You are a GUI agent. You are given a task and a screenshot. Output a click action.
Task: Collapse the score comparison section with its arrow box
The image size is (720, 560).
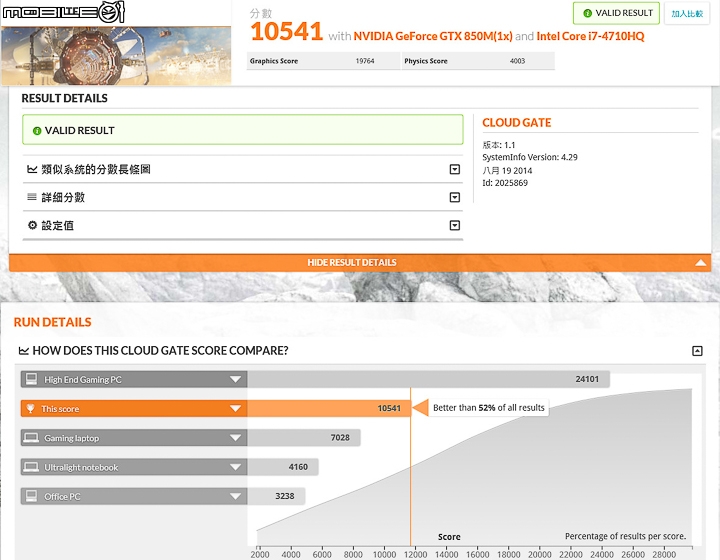click(697, 351)
